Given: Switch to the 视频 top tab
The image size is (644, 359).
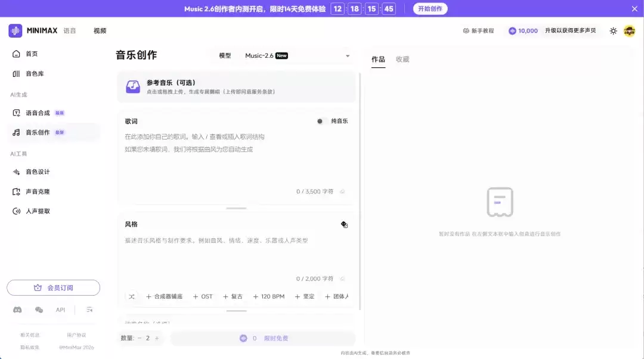Looking at the screenshot, I should click(100, 31).
